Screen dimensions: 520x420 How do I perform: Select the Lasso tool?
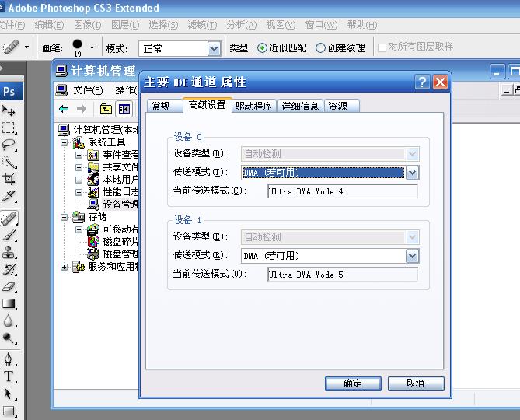click(x=9, y=145)
